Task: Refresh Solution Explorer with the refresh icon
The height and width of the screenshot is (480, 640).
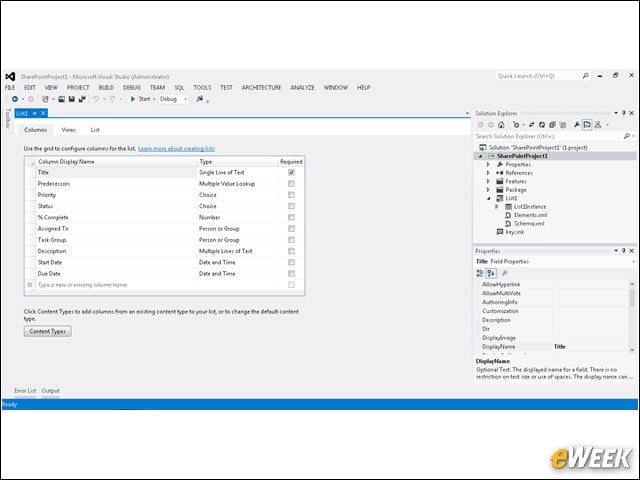Action: (542, 125)
